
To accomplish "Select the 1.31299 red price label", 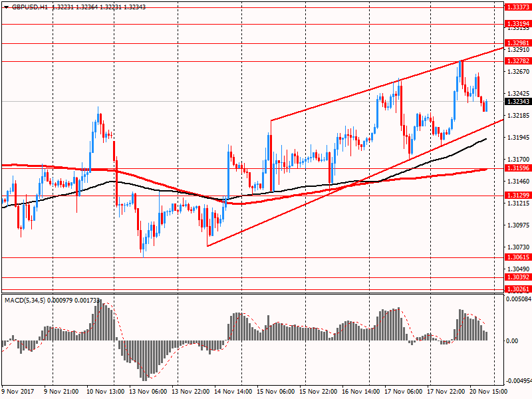I will [518, 195].
